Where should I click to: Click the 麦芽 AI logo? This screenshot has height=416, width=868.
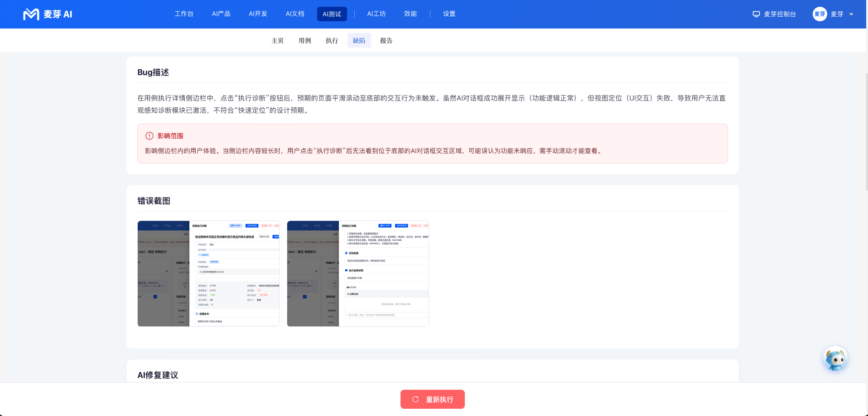pyautogui.click(x=48, y=14)
